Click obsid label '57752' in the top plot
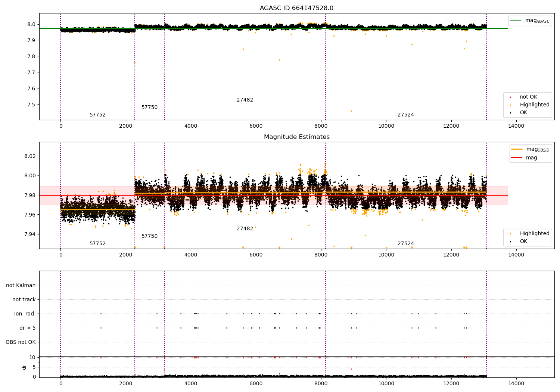The height and width of the screenshot is (392, 560). click(x=97, y=115)
